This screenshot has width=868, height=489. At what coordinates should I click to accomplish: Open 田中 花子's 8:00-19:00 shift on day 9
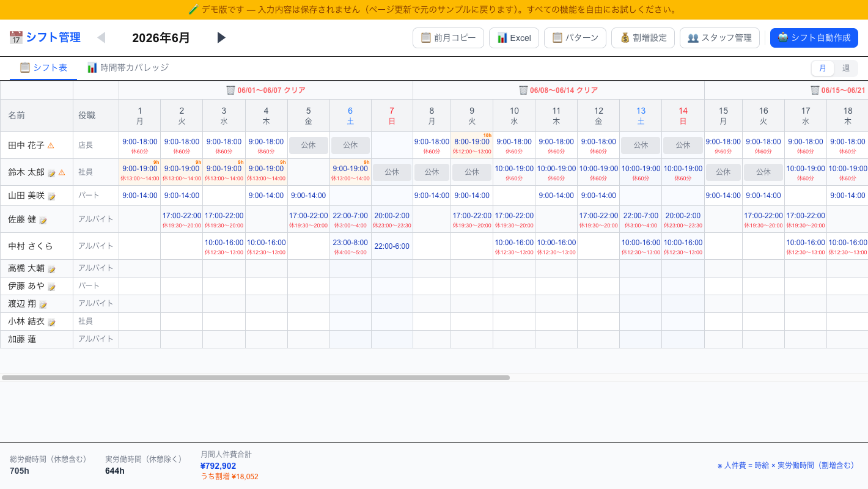[x=472, y=145]
